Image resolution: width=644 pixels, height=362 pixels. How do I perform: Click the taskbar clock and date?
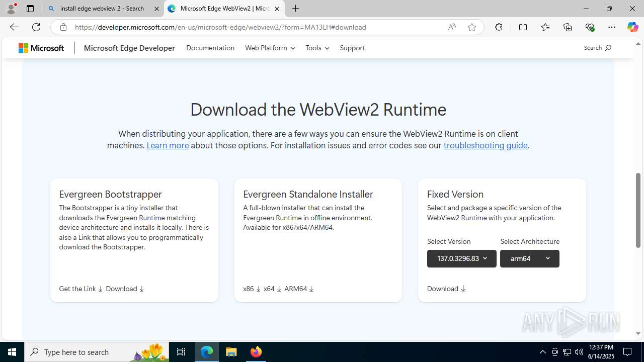(601, 352)
